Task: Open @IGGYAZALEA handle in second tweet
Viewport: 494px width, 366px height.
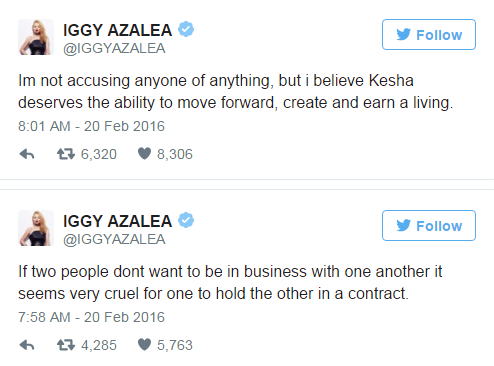Action: tap(114, 240)
